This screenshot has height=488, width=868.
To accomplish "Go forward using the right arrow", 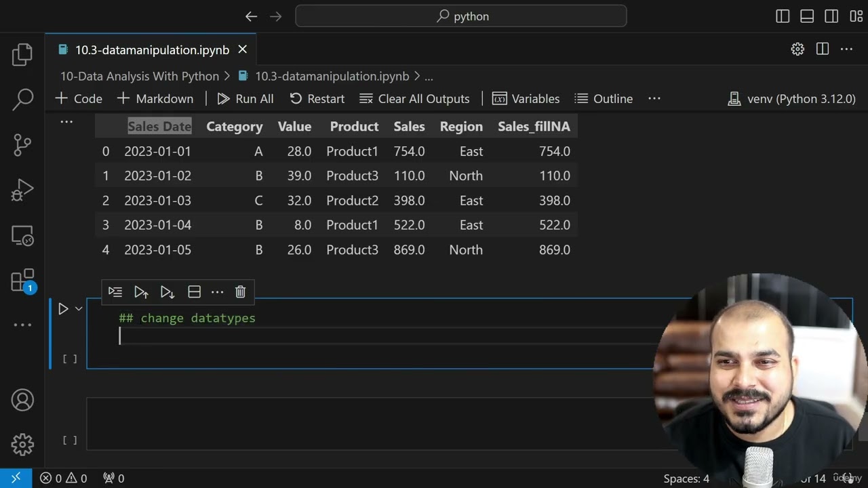I will [x=275, y=16].
